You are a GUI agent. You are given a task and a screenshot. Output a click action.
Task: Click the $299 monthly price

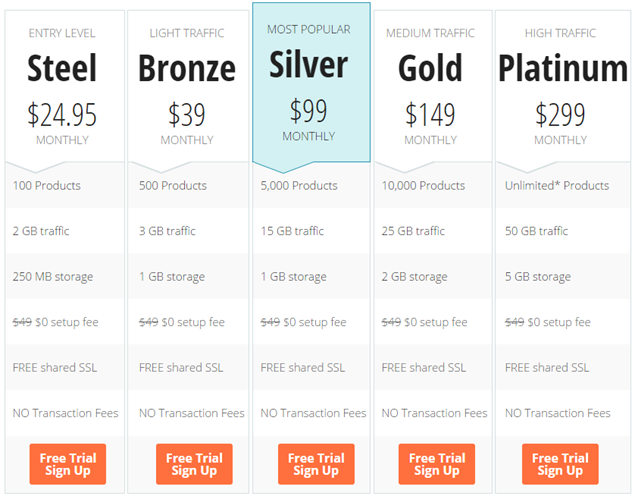tap(560, 115)
